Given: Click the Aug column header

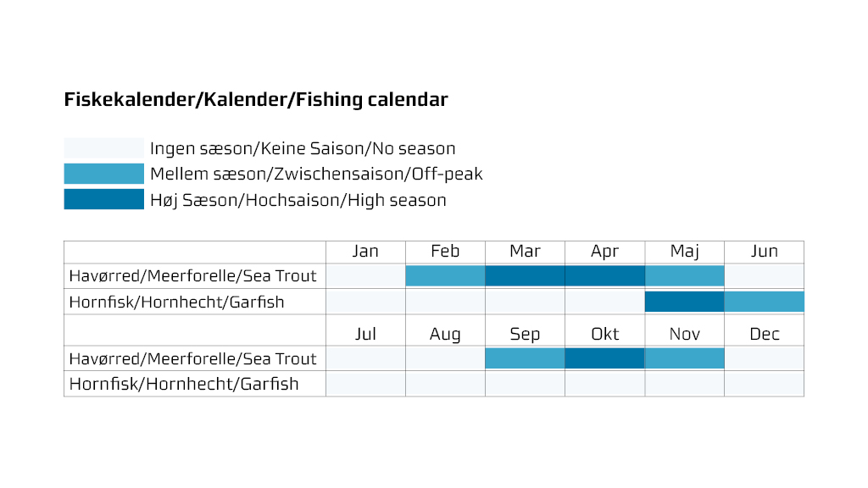Looking at the screenshot, I should [x=446, y=334].
